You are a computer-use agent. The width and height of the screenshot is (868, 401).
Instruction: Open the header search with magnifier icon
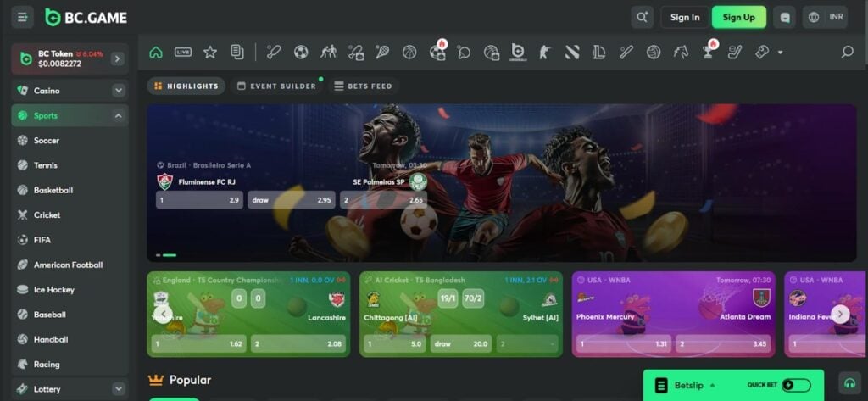click(643, 17)
